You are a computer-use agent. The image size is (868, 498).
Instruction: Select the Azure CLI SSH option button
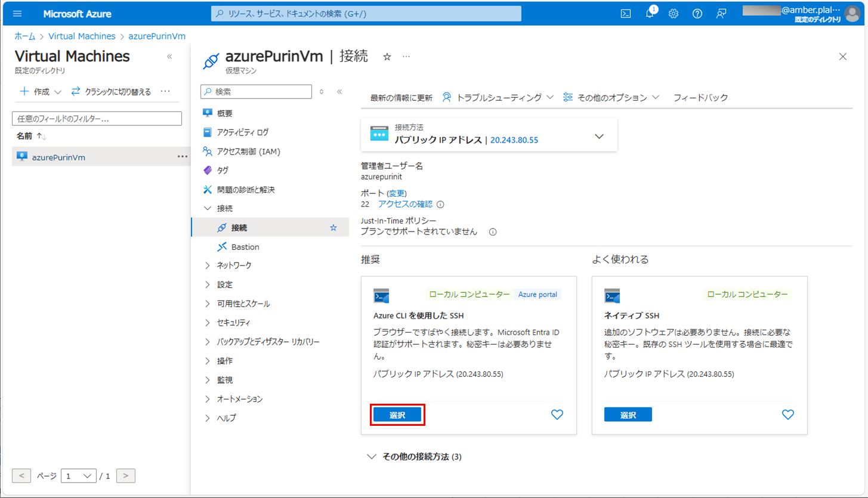[x=397, y=415]
